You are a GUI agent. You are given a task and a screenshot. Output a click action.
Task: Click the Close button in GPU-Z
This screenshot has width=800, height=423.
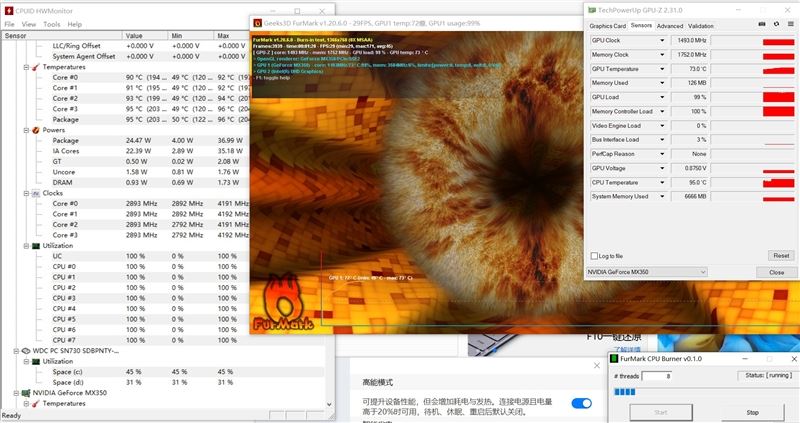776,272
